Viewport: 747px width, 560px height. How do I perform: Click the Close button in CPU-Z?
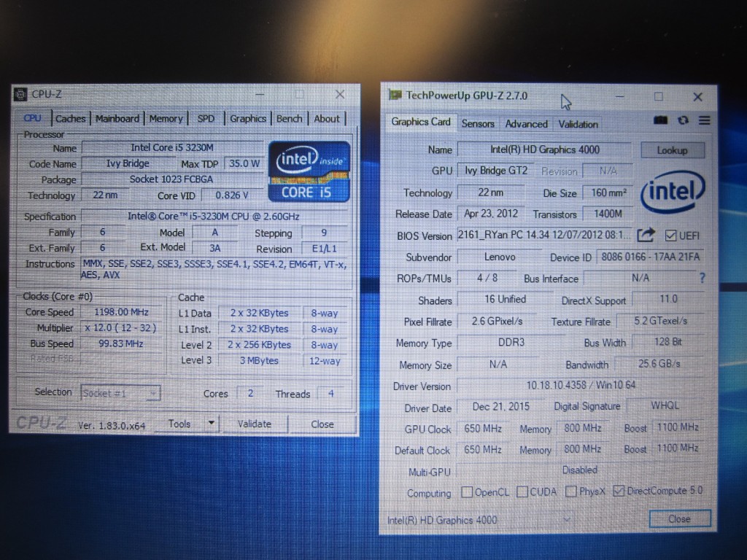pyautogui.click(x=322, y=424)
